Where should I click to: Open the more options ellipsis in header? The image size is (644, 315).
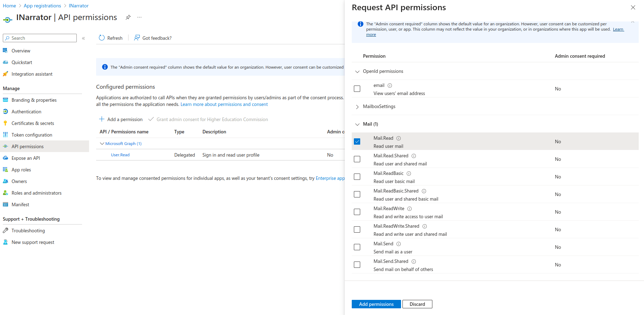(x=139, y=17)
